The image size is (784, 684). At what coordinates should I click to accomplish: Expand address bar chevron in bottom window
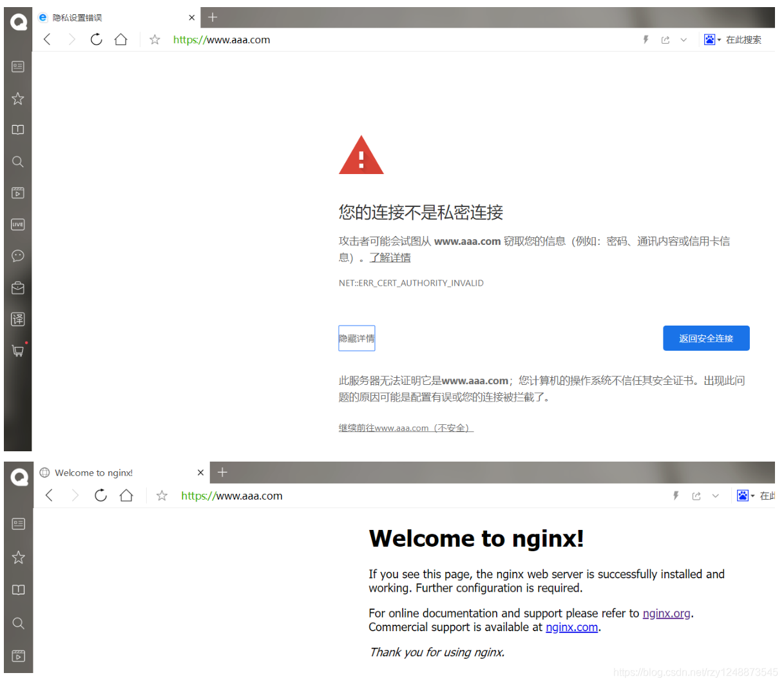[715, 496]
